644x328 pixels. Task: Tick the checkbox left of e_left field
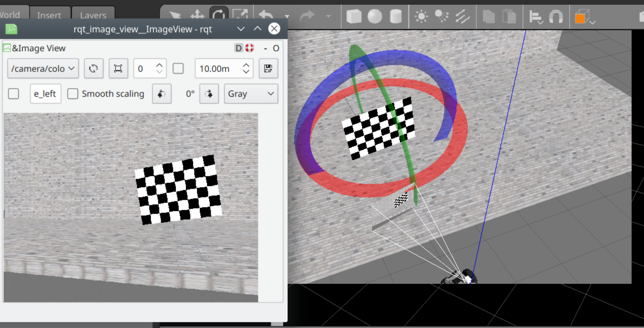tap(13, 94)
